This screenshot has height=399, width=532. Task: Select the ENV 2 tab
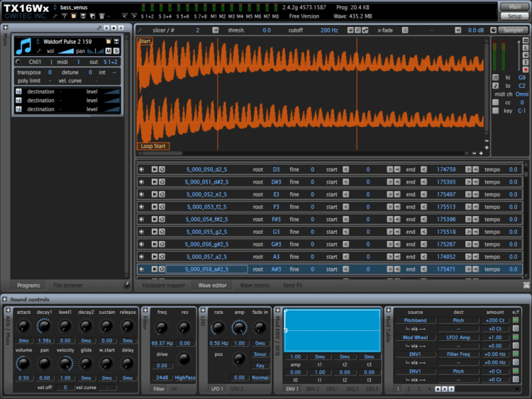(313, 389)
